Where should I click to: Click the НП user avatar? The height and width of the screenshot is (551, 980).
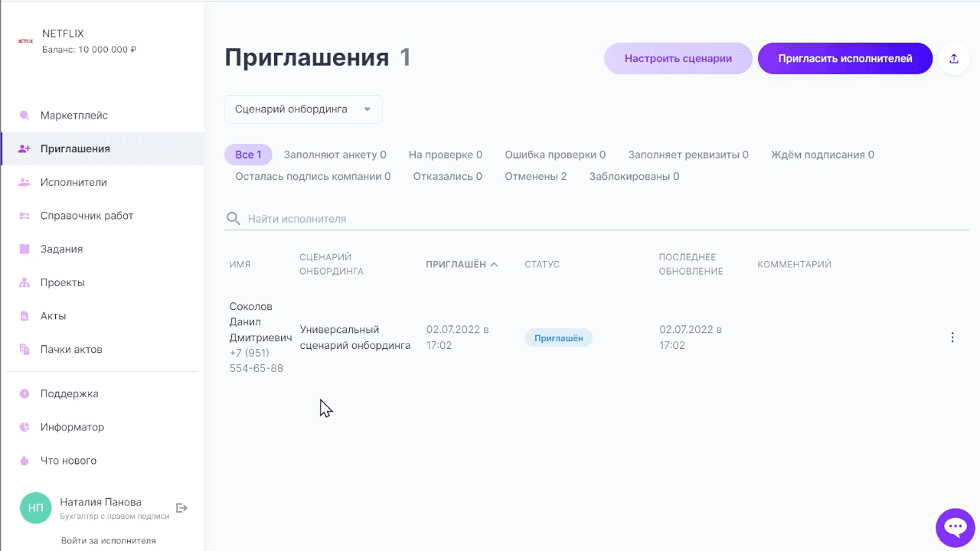[36, 508]
